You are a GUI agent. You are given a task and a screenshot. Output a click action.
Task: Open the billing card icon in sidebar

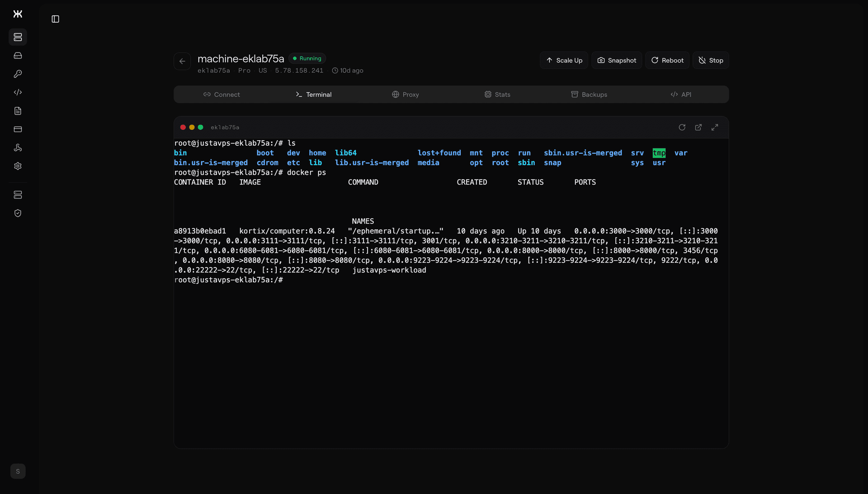pos(18,129)
